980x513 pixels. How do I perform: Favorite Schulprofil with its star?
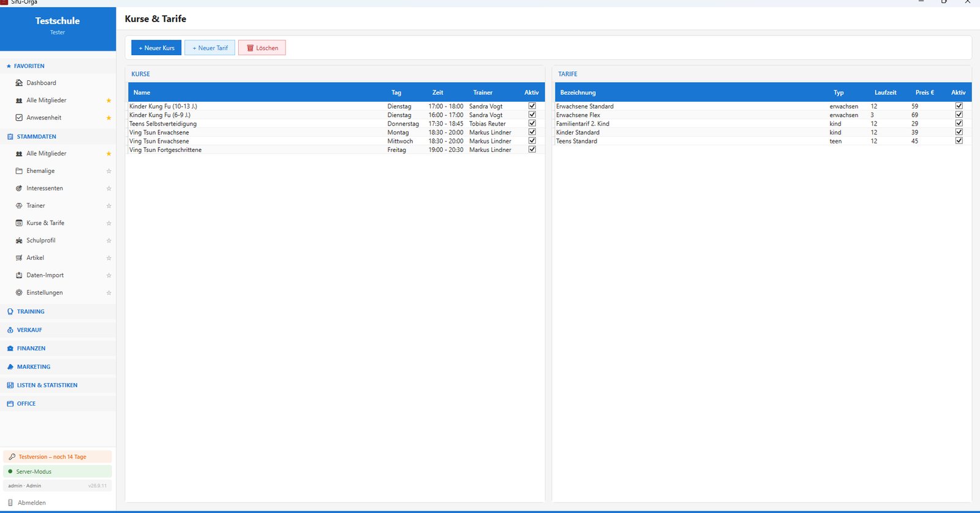[109, 240]
